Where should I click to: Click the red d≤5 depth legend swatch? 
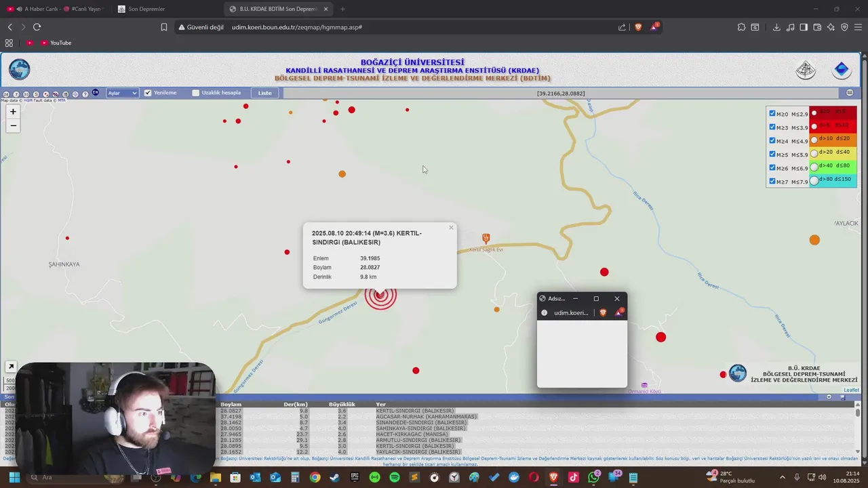coord(833,112)
